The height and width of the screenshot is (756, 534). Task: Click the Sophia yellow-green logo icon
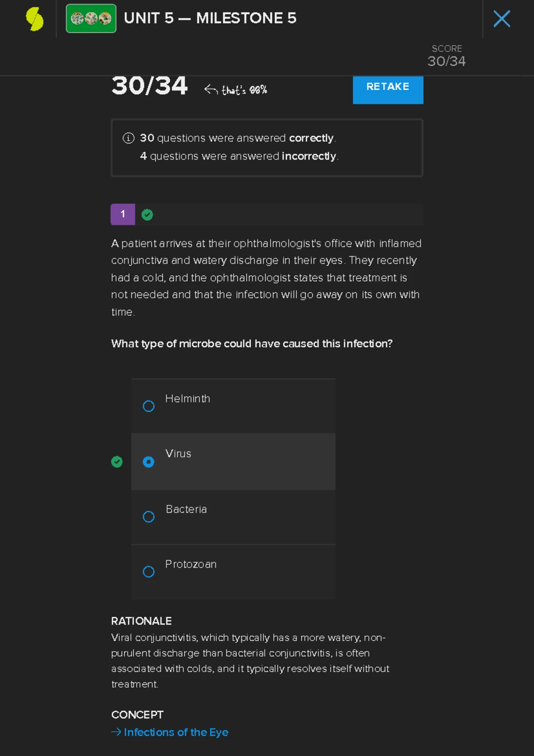click(34, 19)
